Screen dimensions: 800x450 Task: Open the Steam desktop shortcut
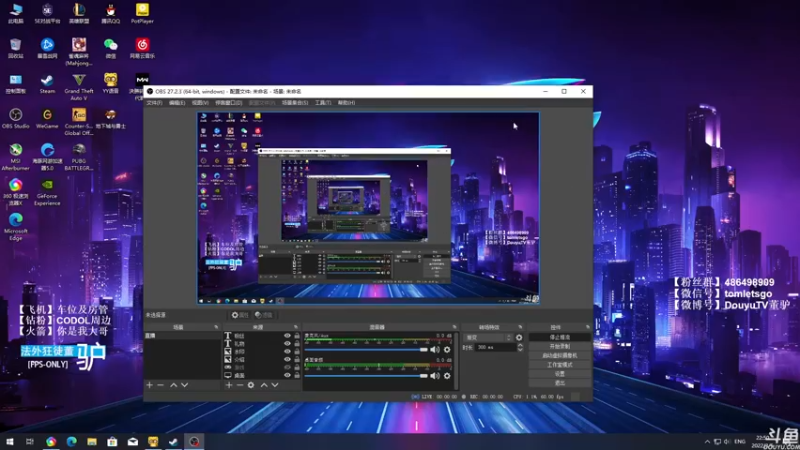47,84
